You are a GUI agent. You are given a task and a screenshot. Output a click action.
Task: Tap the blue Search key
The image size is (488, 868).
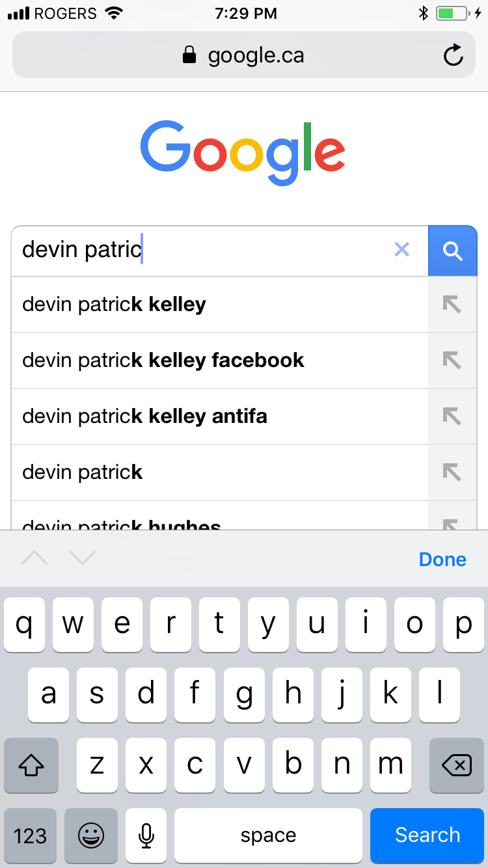click(427, 835)
